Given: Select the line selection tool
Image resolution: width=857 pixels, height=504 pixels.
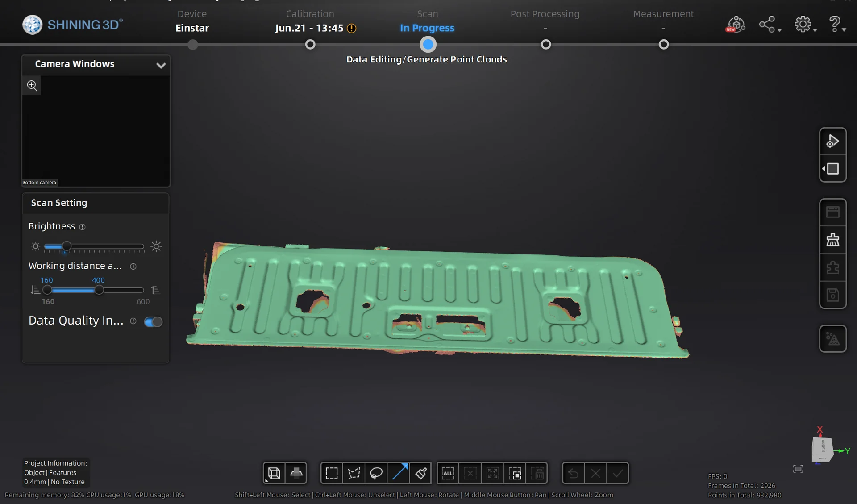Looking at the screenshot, I should [399, 473].
